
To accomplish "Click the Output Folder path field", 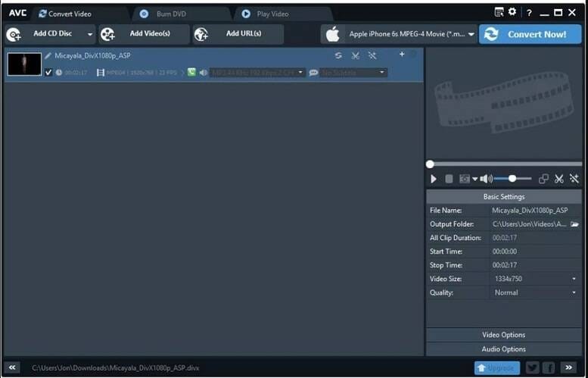I will coord(530,224).
